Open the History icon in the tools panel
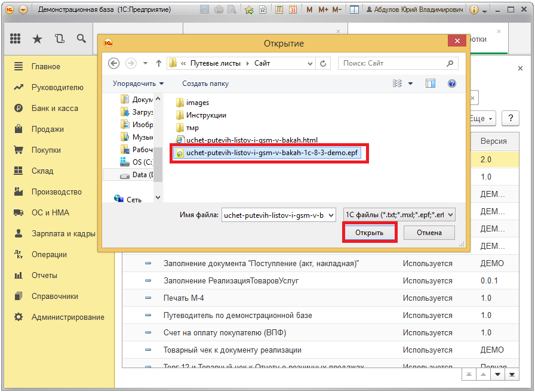 [x=59, y=39]
